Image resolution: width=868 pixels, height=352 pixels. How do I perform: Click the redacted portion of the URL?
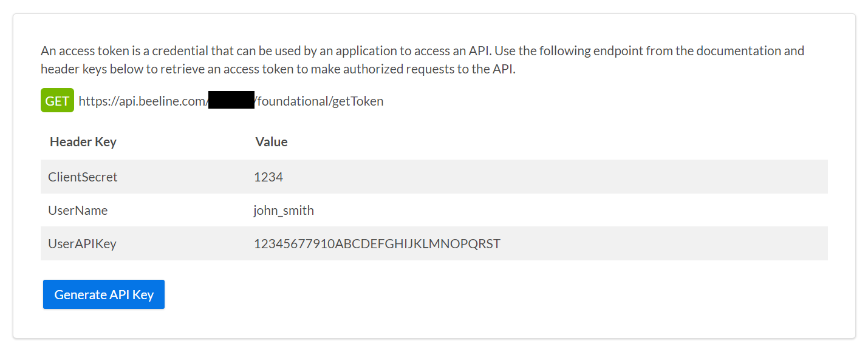[232, 101]
